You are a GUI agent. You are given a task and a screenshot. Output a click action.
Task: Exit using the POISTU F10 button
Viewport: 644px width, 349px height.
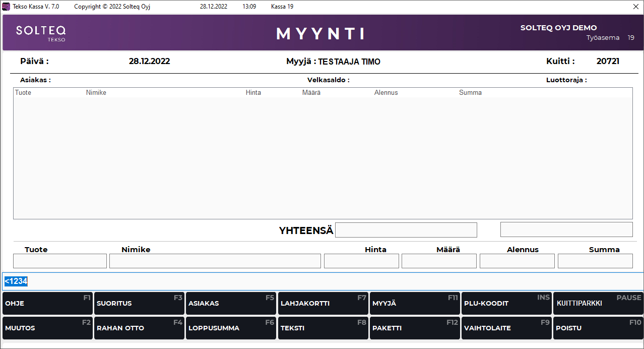[598, 328]
